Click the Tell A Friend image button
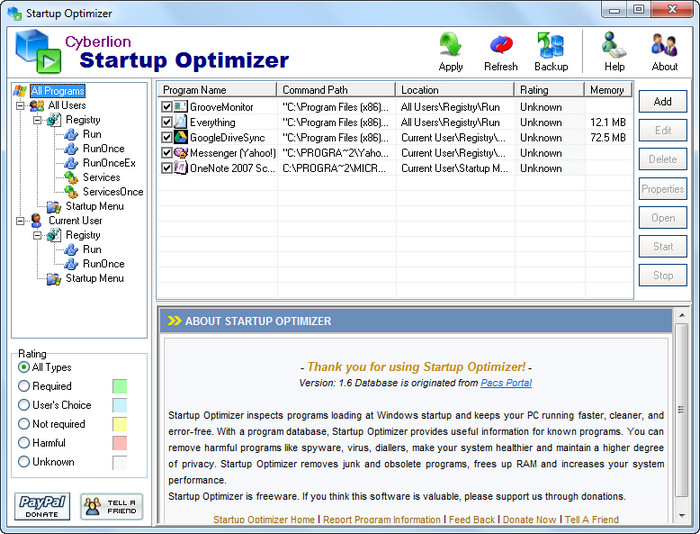Viewport: 700px width, 534px height. click(112, 506)
